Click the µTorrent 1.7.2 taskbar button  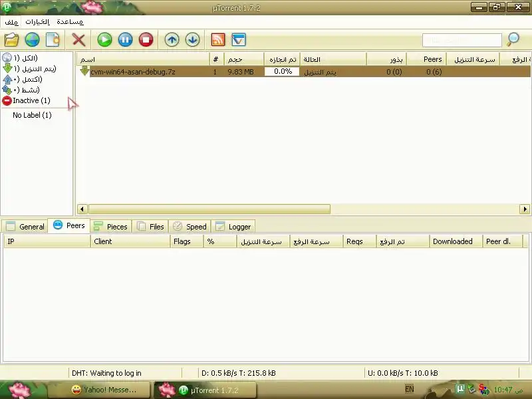205,390
